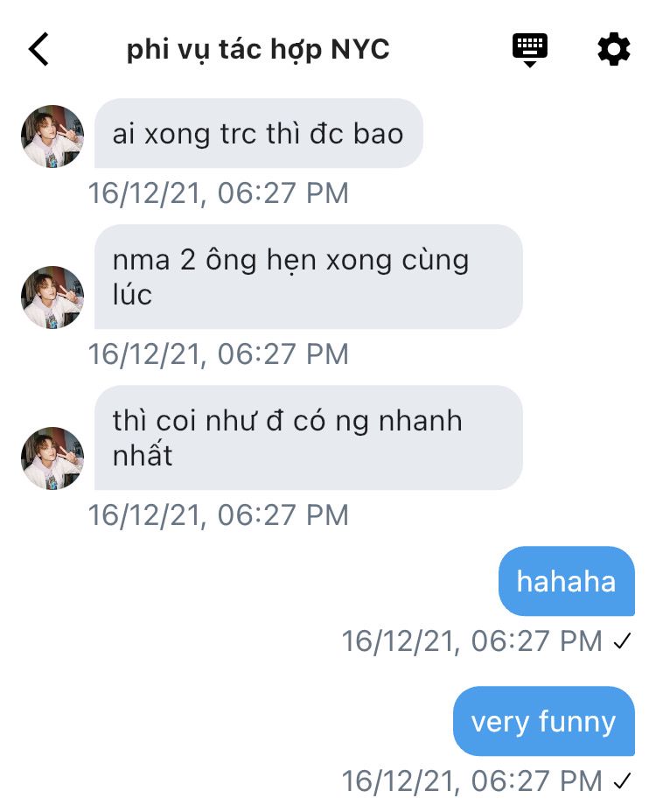Click the chat title 'phi vụ tác hợp NYC'
The height and width of the screenshot is (812, 656).
click(x=258, y=50)
